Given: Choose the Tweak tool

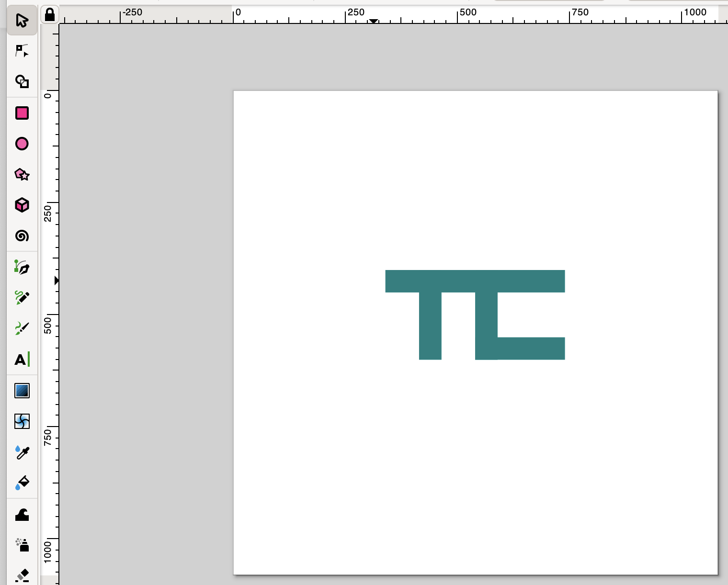Looking at the screenshot, I should 22,515.
